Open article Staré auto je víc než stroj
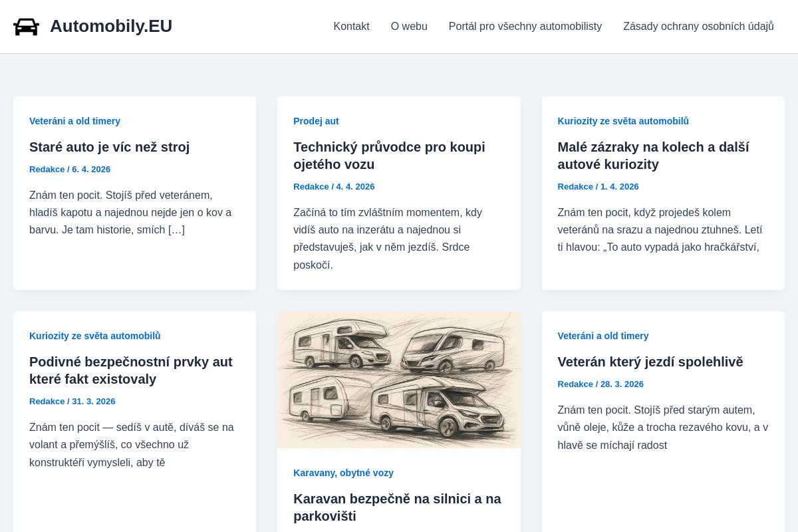Viewport: 798px width, 532px height. click(109, 147)
